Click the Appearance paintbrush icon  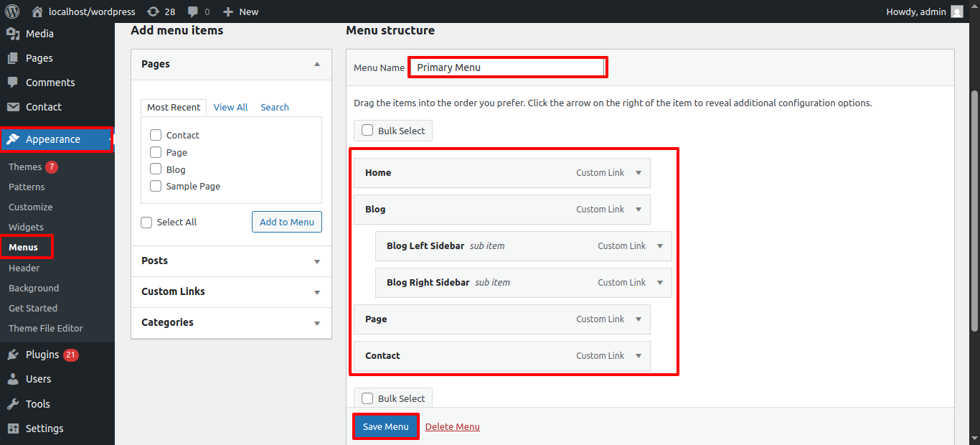click(x=13, y=139)
